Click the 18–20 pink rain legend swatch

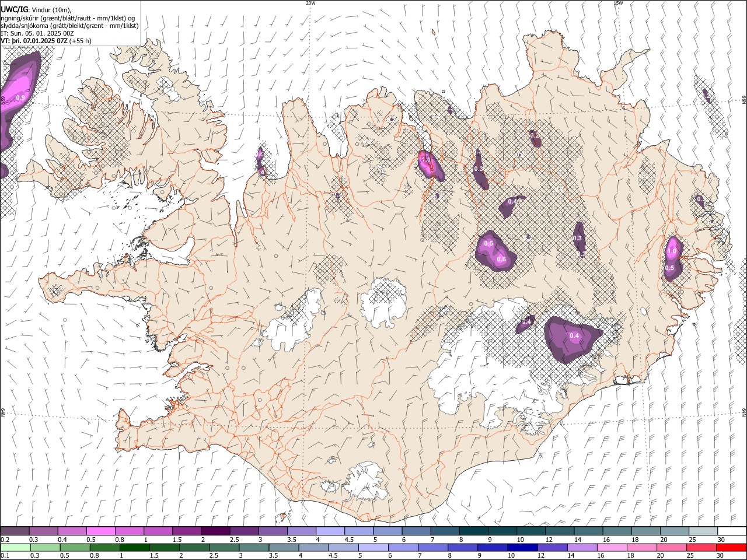(x=641, y=548)
